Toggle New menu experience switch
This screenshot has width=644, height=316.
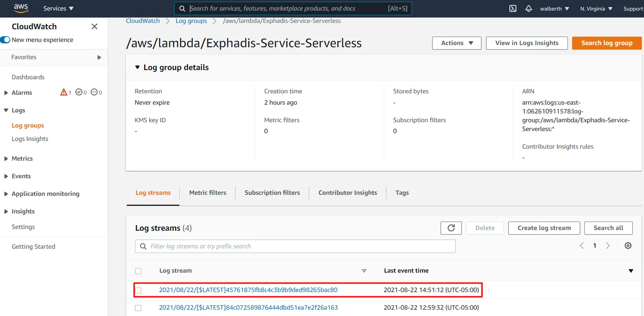(5, 40)
